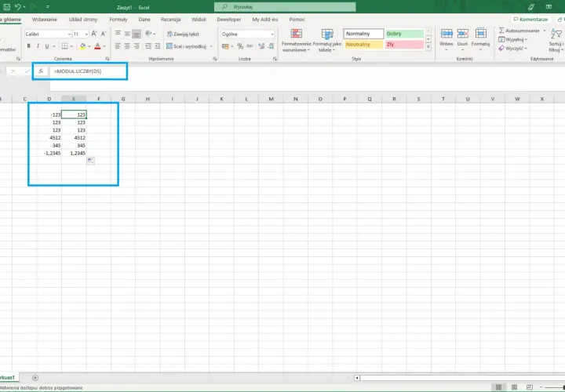The image size is (565, 392).
Task: Click the Auto Fill Options icon below the data
Action: (90, 161)
